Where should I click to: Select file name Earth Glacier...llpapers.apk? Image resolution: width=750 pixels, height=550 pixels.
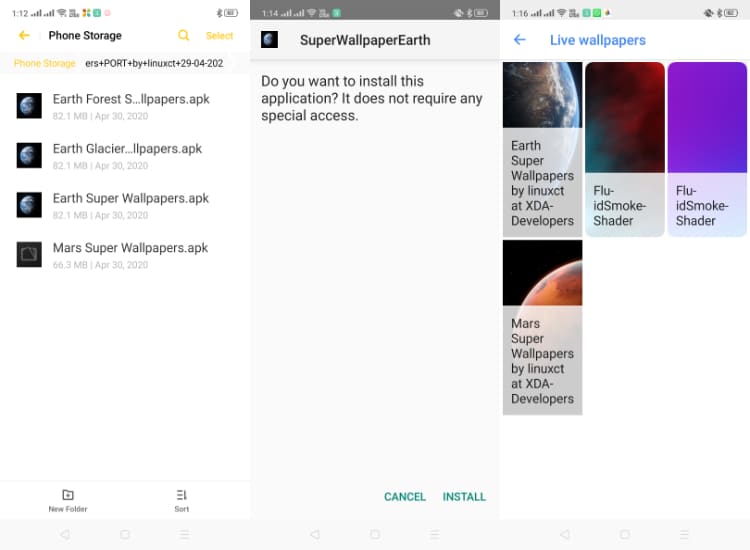tap(127, 149)
